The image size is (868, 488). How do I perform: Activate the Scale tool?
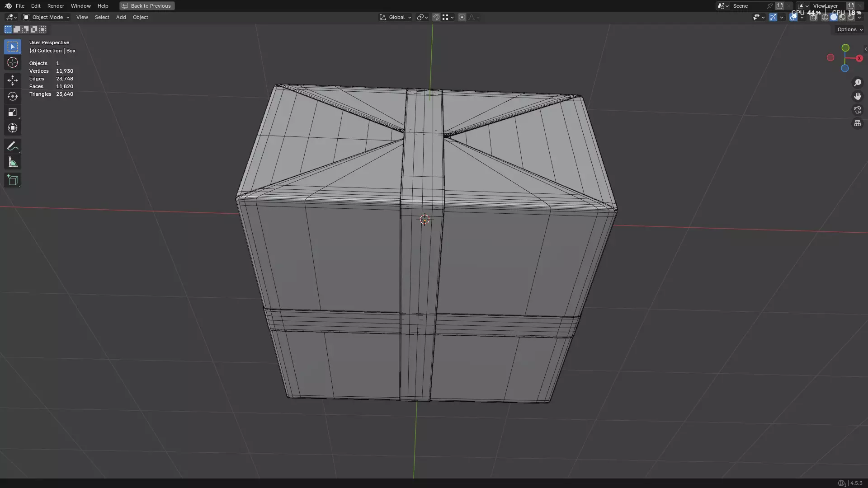(x=13, y=112)
